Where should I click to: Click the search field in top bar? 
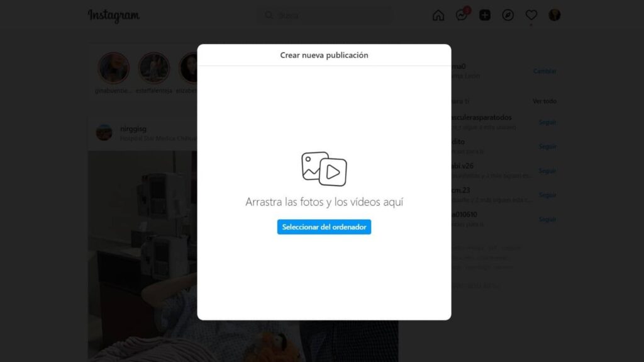click(324, 15)
